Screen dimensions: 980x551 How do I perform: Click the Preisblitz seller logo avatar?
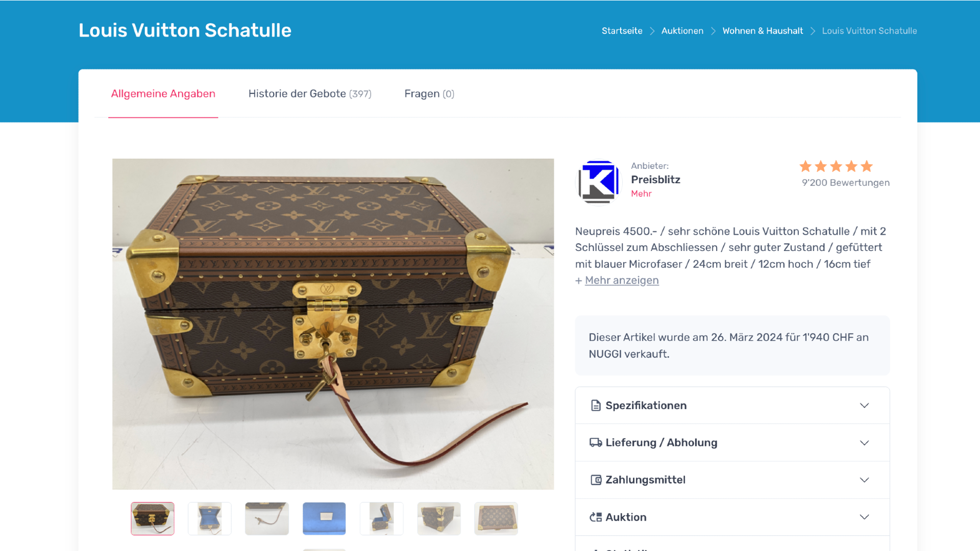point(599,182)
